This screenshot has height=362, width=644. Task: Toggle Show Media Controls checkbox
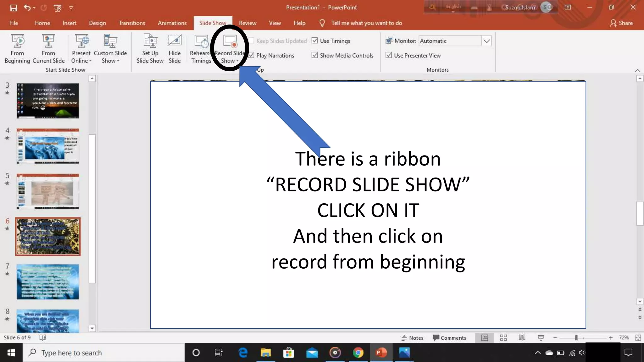[x=314, y=55]
